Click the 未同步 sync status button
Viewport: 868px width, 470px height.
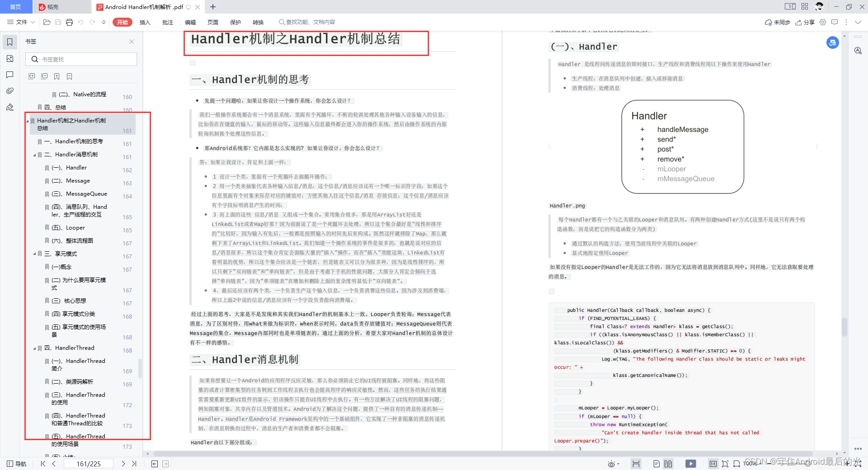pos(778,22)
